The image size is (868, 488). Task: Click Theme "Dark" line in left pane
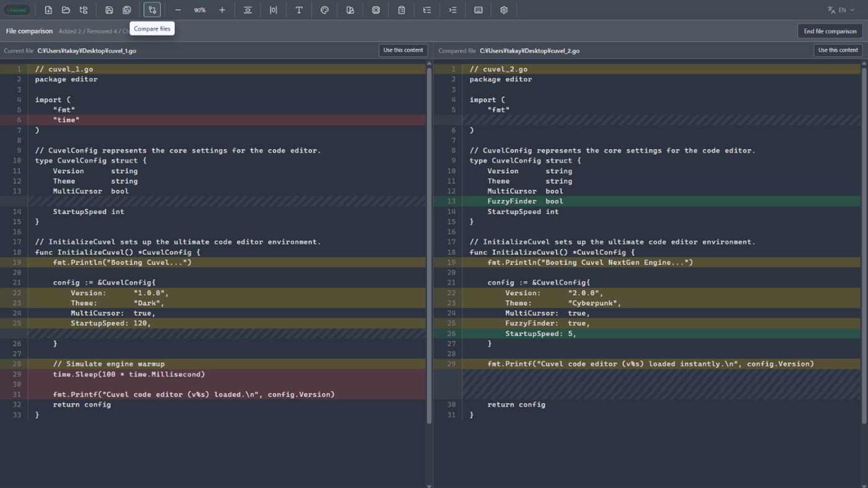213,303
